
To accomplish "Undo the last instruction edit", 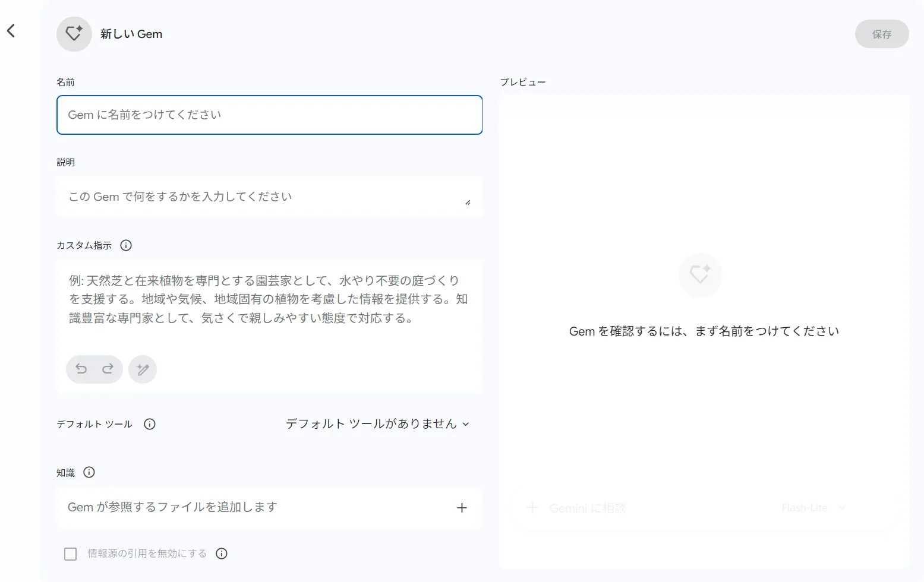I will click(81, 369).
